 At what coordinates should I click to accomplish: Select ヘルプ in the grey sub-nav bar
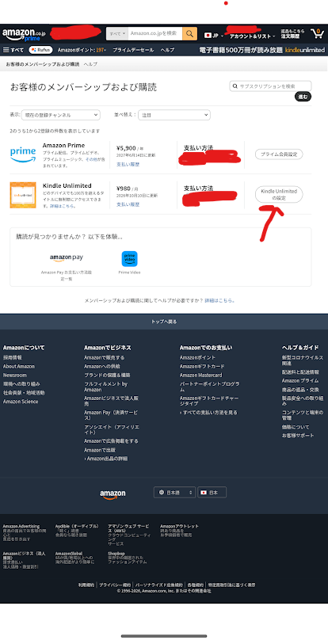pyautogui.click(x=90, y=64)
